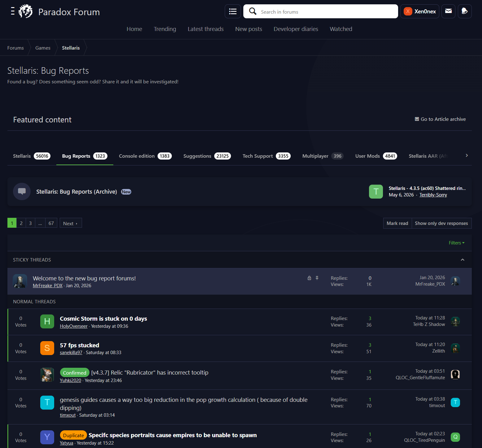Click Terribly-Sorry's green T avatar
Screen dimensions: 482x448
point(376,191)
